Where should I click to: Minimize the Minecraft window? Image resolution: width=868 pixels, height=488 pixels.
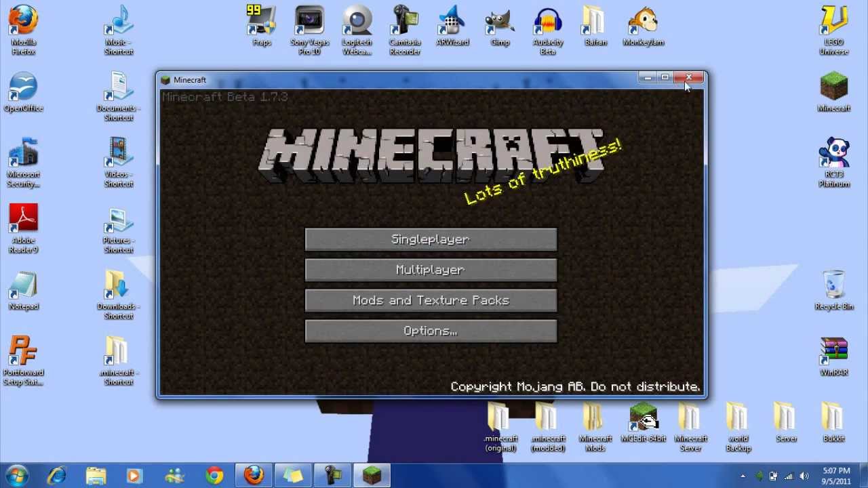point(648,78)
